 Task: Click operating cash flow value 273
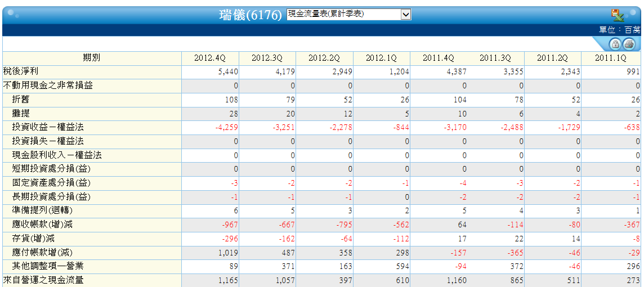pyautogui.click(x=634, y=281)
